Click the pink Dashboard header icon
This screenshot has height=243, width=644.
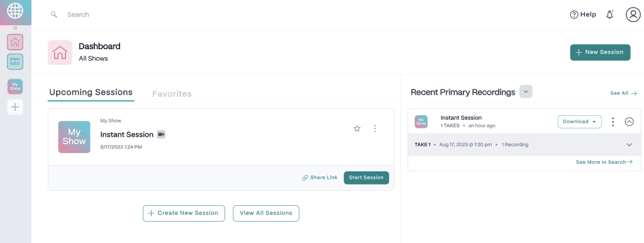60,52
